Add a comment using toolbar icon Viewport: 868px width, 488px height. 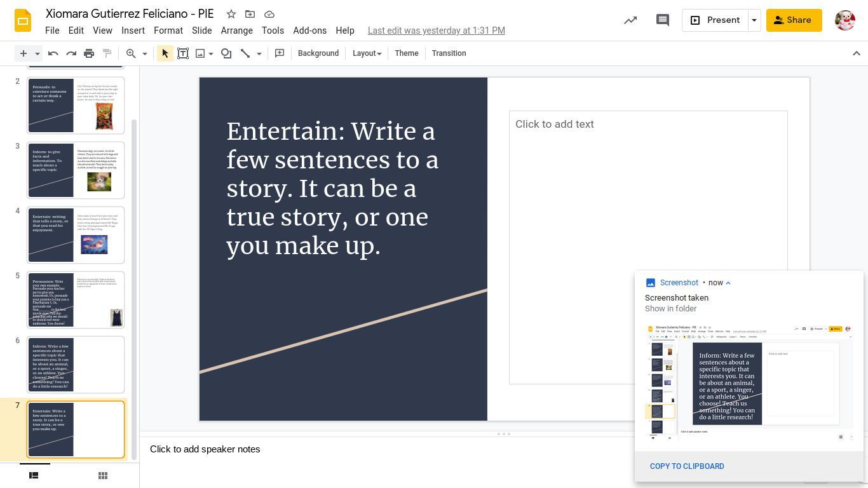[x=280, y=53]
